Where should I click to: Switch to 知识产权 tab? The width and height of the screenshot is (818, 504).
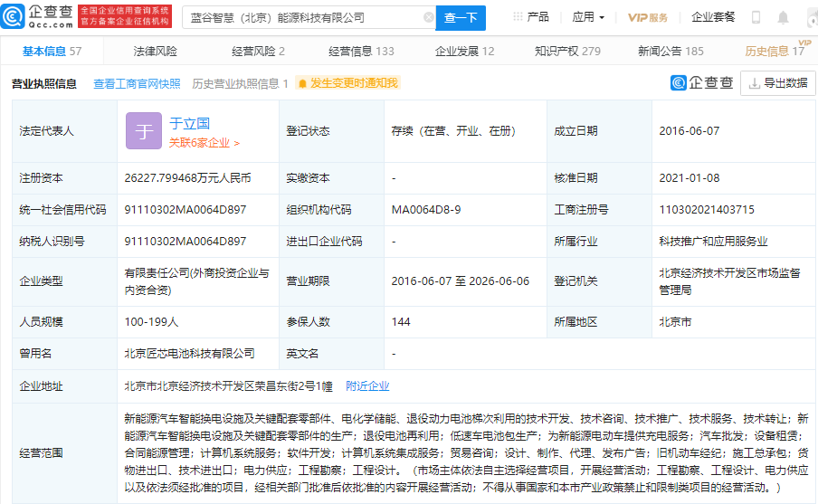[567, 52]
